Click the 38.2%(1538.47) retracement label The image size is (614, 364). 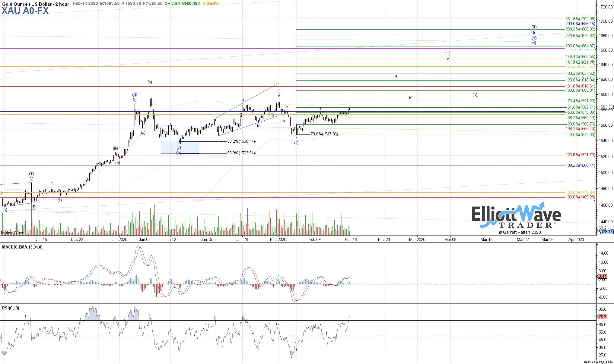coord(241,141)
